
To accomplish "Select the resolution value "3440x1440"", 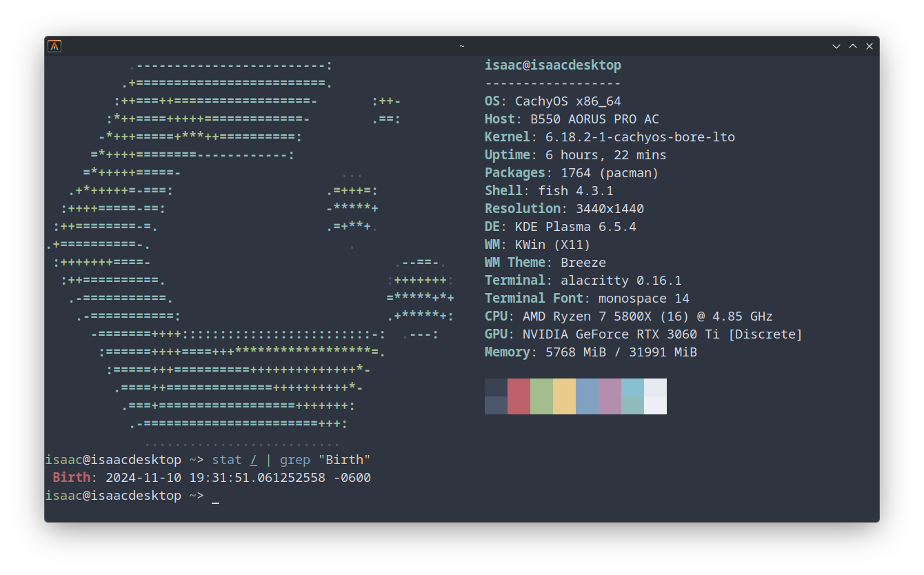I will tap(610, 209).
